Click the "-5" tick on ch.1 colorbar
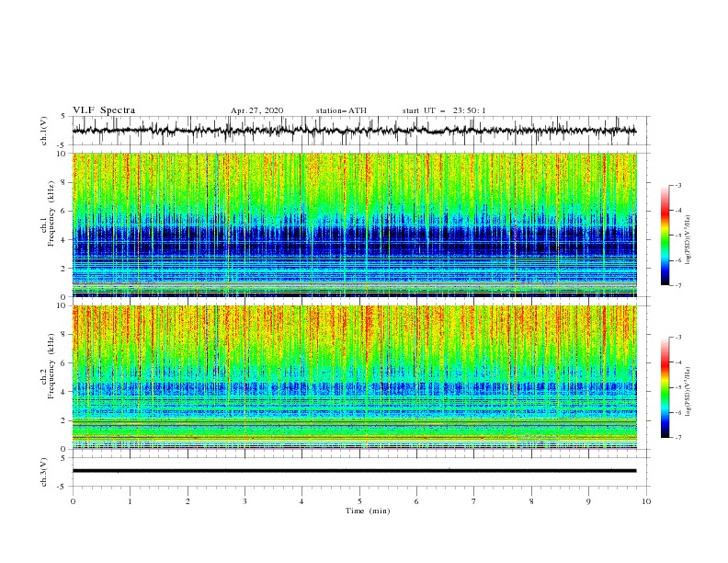Image resolution: width=728 pixels, height=563 pixels. click(x=678, y=236)
